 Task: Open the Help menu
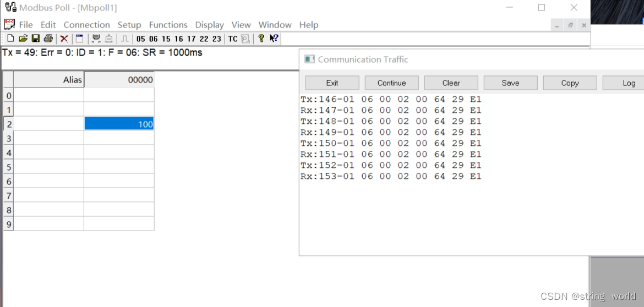(x=309, y=25)
